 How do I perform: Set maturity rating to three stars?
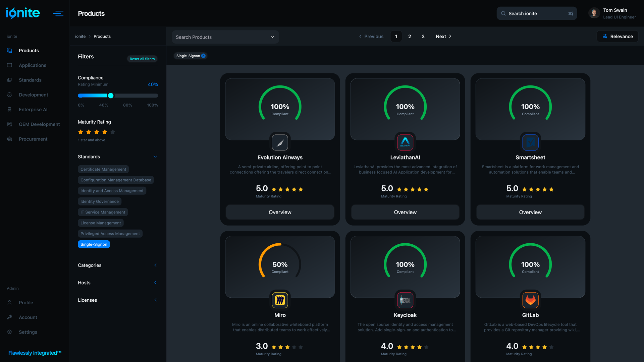point(97,132)
